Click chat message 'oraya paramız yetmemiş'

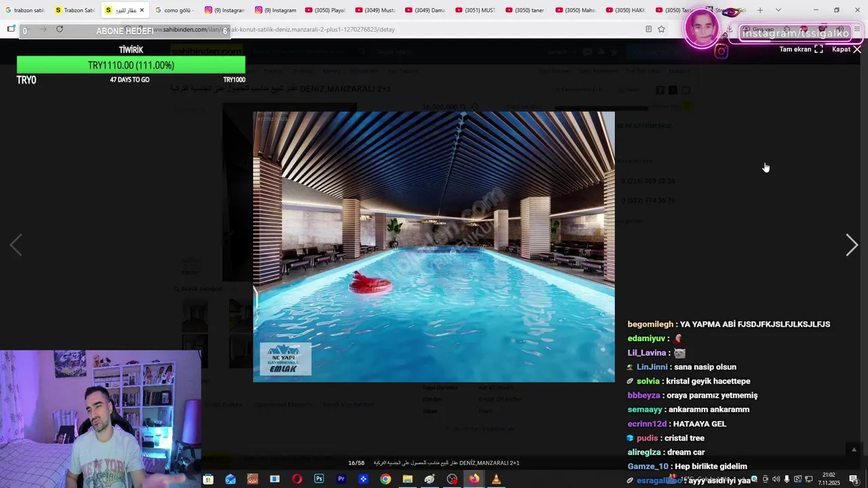[712, 395]
